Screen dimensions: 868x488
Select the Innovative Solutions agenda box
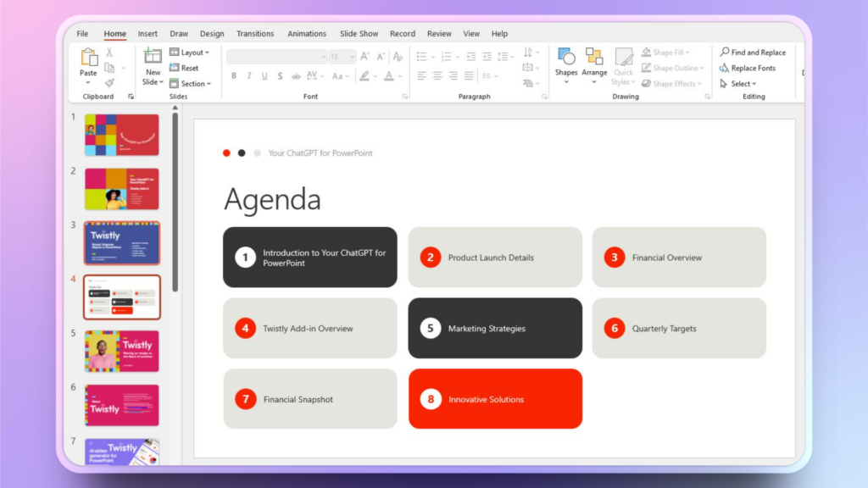point(495,399)
